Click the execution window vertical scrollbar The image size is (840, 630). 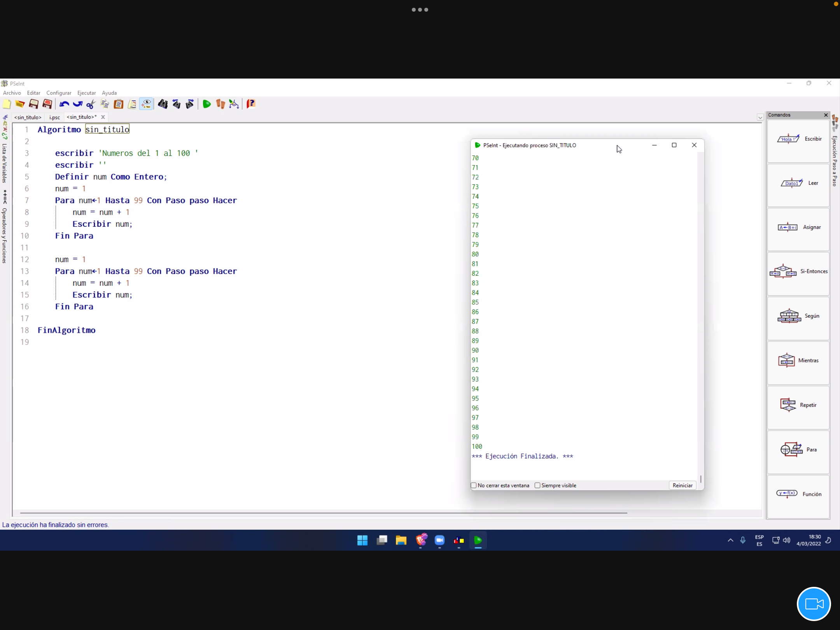[x=701, y=479]
